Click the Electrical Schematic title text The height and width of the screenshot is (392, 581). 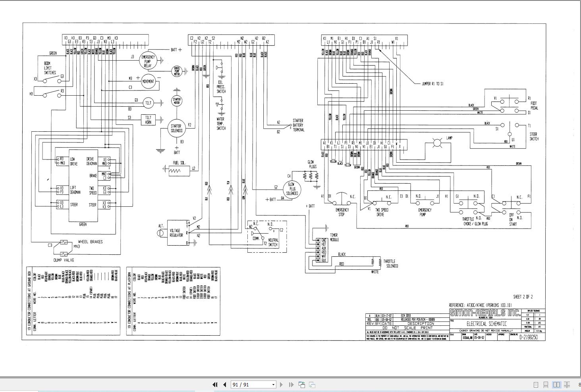[486, 324]
